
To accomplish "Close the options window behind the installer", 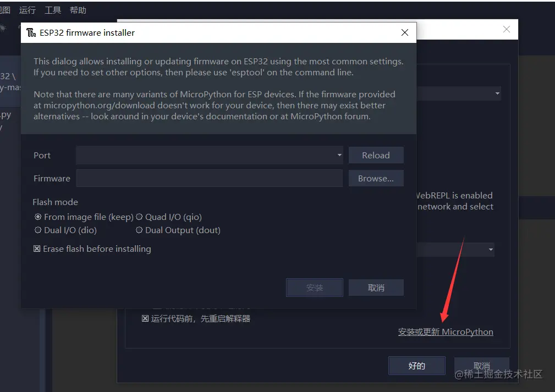I will [x=507, y=29].
